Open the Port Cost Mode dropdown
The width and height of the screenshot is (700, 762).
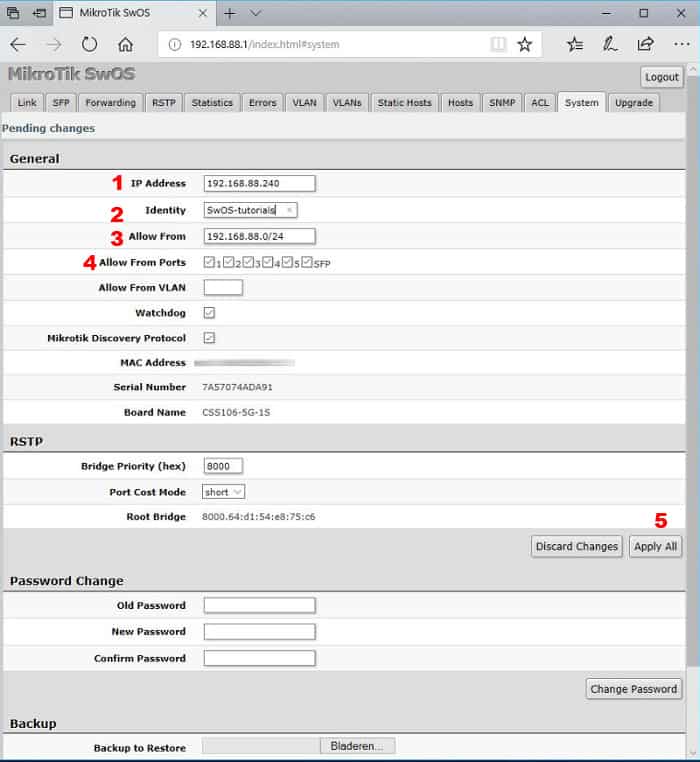click(x=223, y=492)
